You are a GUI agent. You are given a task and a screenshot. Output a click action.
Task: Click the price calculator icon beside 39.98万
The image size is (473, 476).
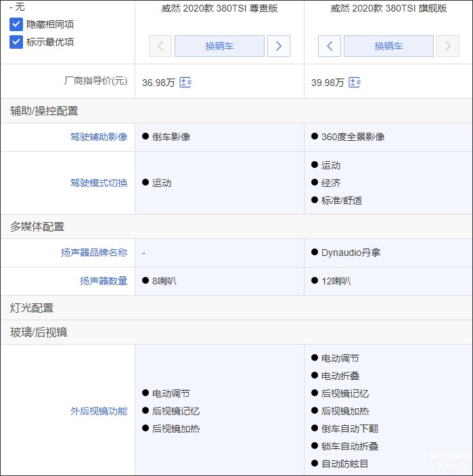[x=355, y=83]
